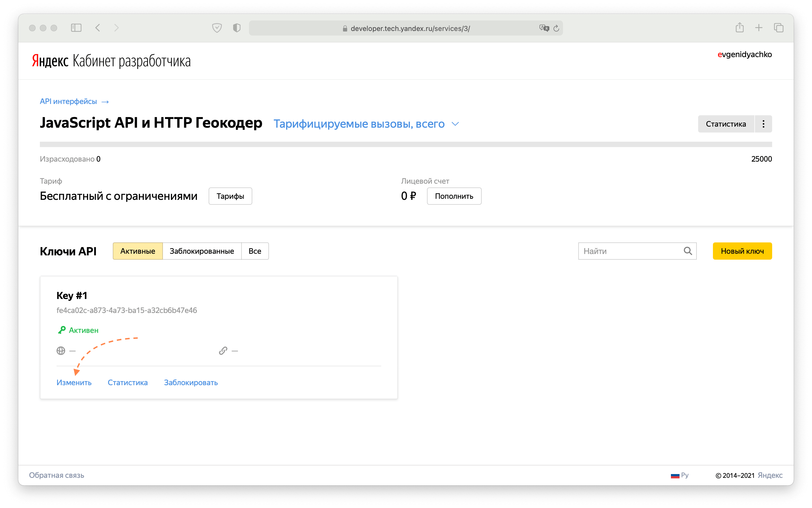
Task: Go back with the browser back arrow
Action: coord(98,28)
